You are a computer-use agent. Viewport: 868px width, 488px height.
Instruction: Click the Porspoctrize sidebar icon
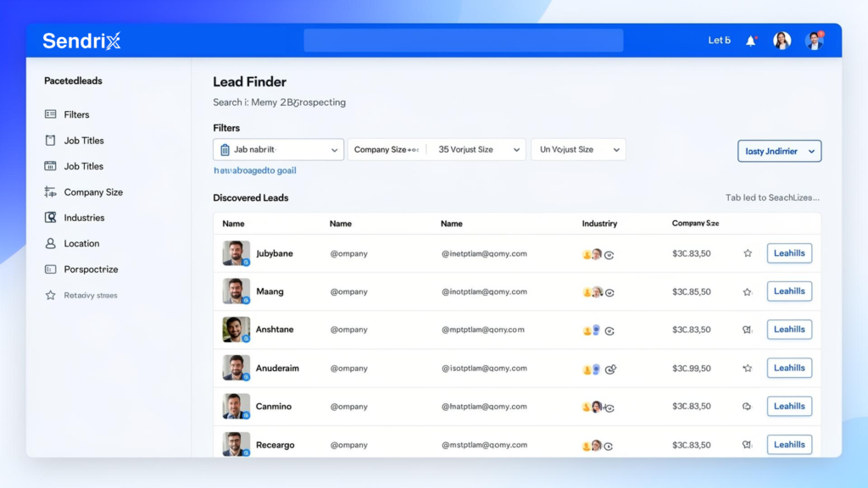tap(50, 269)
